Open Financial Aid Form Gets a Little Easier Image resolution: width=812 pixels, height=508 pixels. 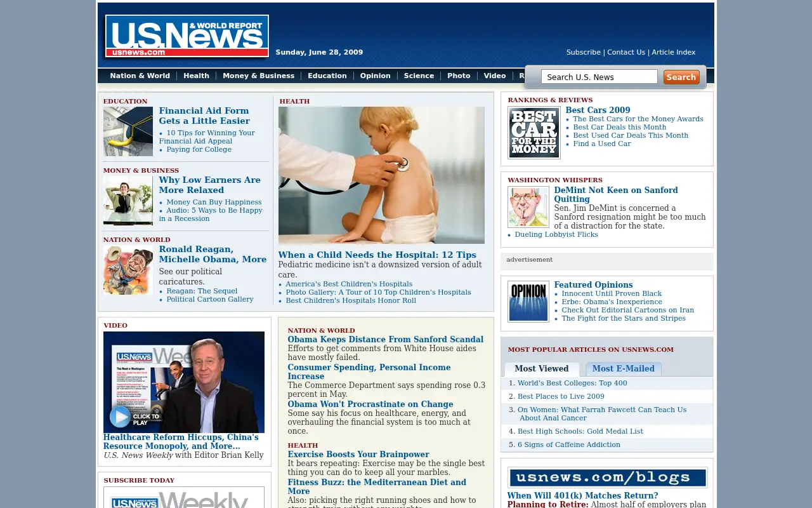click(x=204, y=116)
